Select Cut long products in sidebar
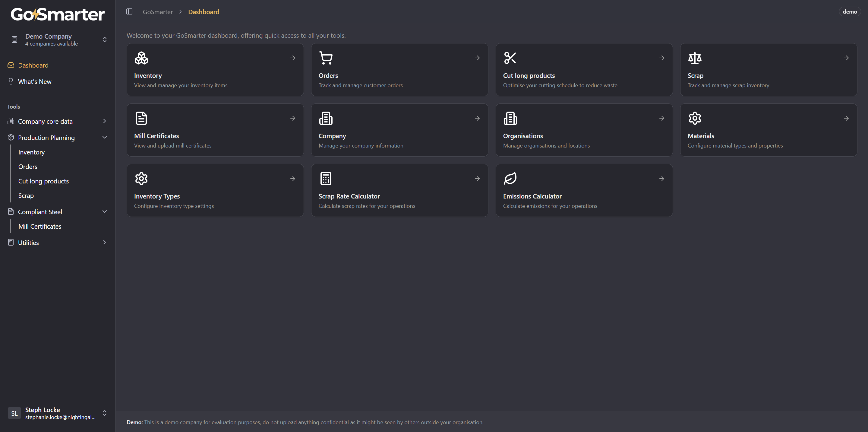868x432 pixels. tap(43, 181)
